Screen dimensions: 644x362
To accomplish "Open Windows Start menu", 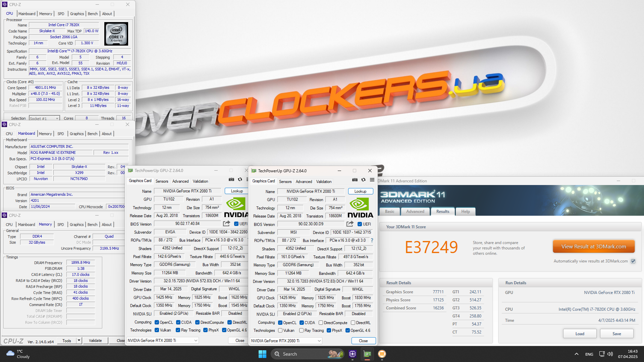I will (x=262, y=354).
